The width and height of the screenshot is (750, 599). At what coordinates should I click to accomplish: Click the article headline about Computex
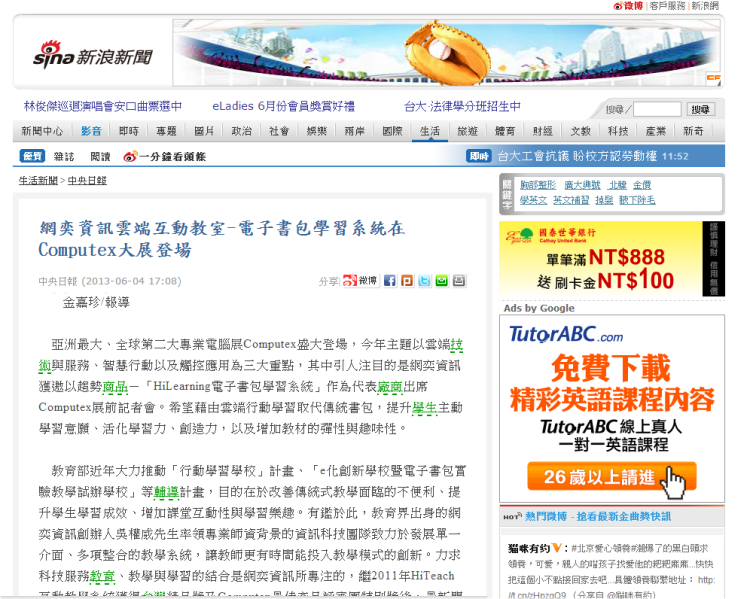222,239
